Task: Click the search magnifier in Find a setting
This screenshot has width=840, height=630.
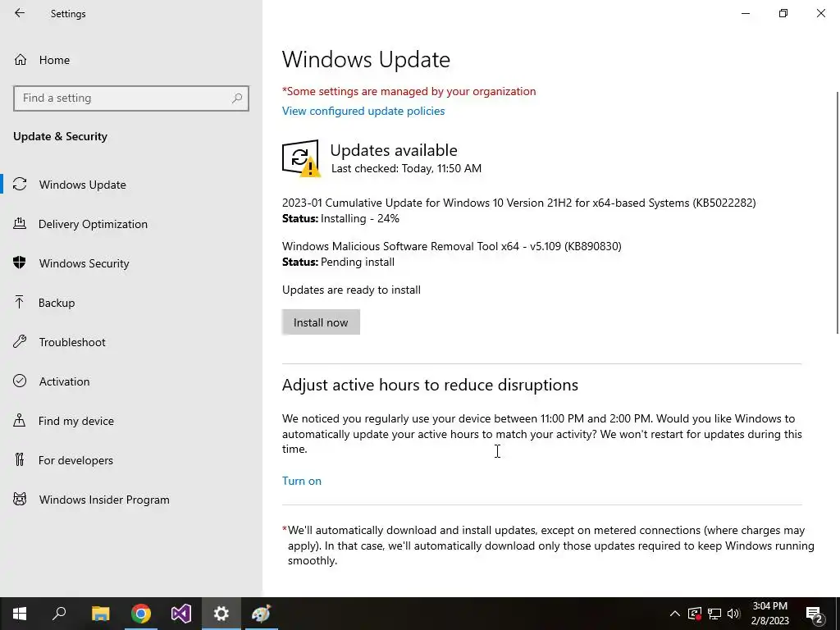Action: [x=237, y=98]
